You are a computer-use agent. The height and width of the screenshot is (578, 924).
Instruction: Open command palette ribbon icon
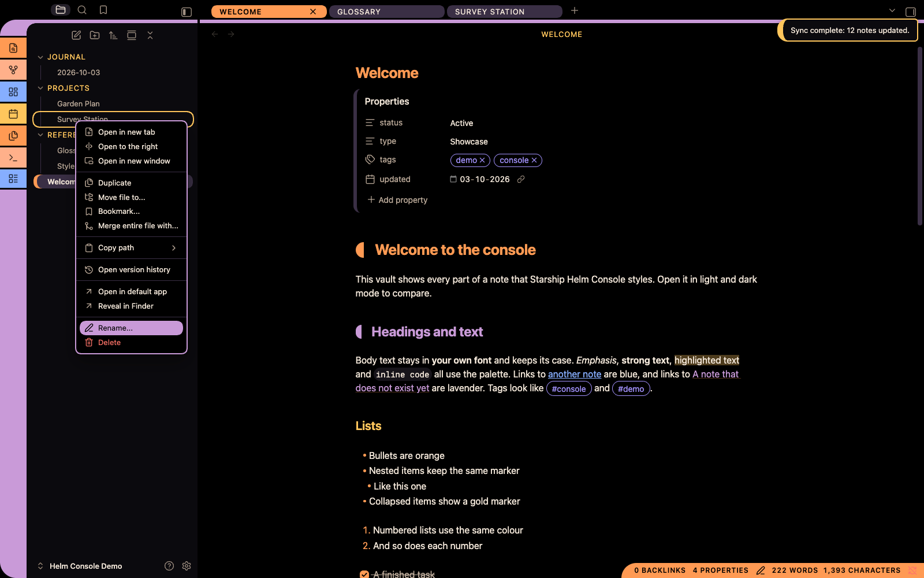(x=13, y=157)
